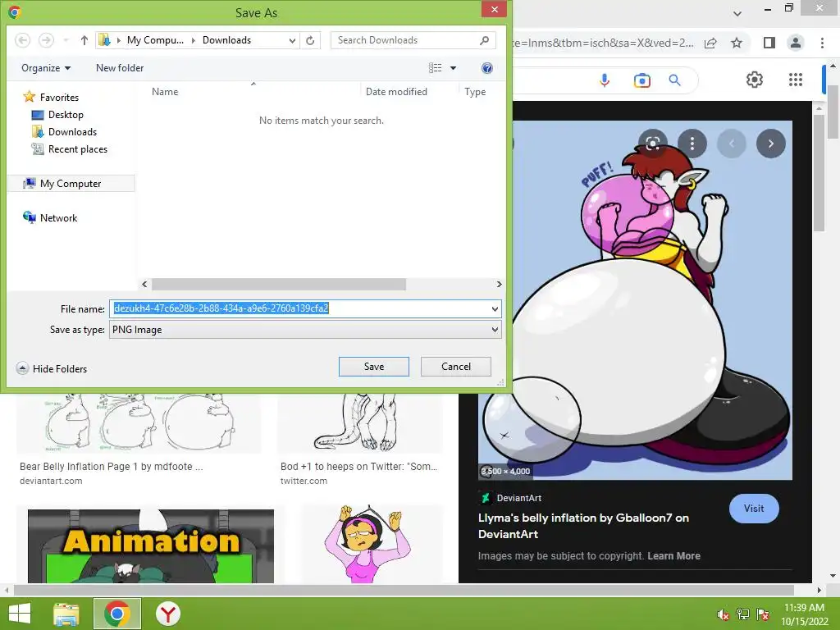Select Downloads in navigation pane
This screenshot has height=630, width=840.
click(72, 132)
